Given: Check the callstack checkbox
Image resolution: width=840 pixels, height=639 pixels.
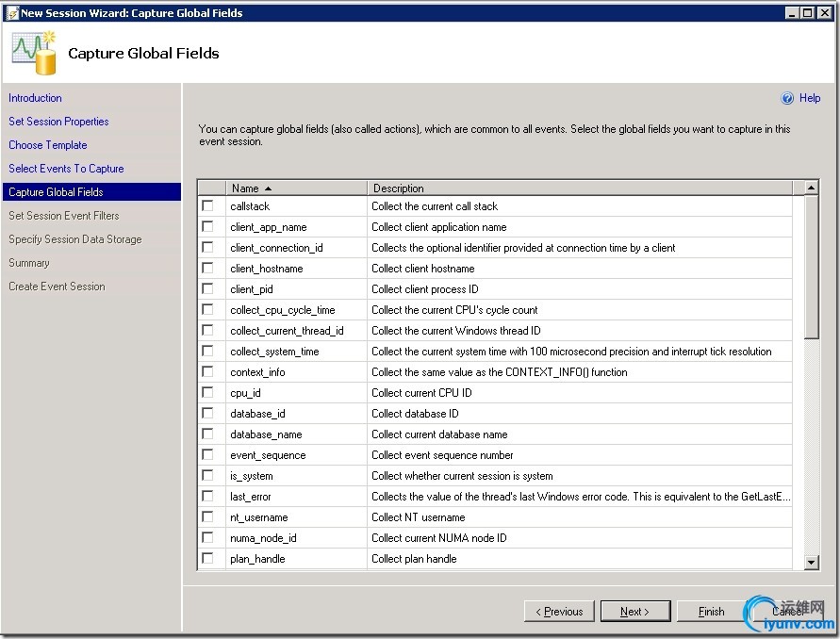Looking at the screenshot, I should coord(207,205).
